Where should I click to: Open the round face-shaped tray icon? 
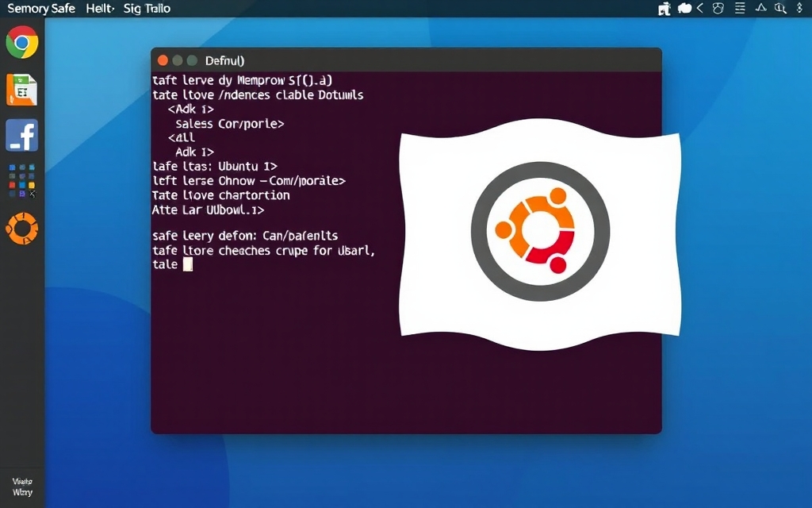[x=718, y=8]
